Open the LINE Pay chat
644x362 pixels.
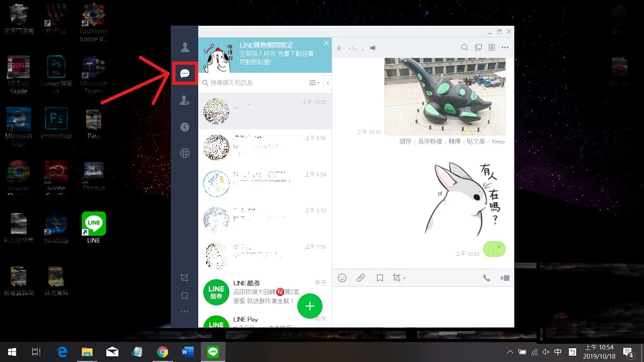pyautogui.click(x=265, y=319)
